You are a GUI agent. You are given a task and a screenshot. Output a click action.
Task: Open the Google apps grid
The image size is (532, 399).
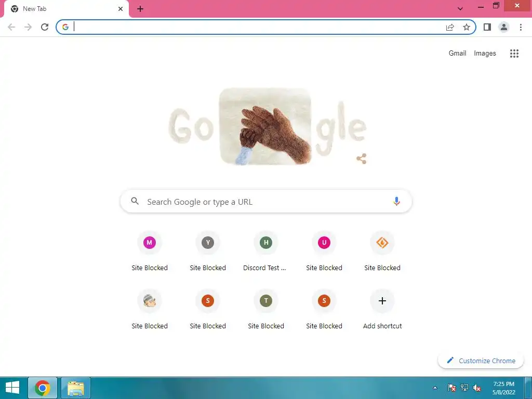(514, 54)
